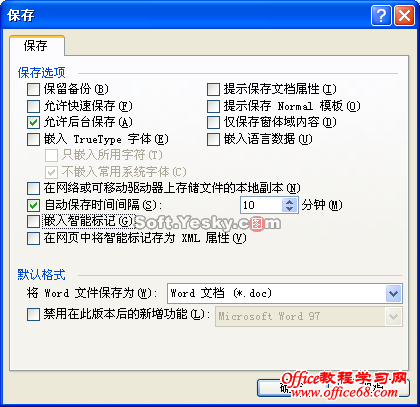Image resolution: width=420 pixels, height=407 pixels.
Task: Increase auto-save interval with up arrow
Action: point(289,201)
